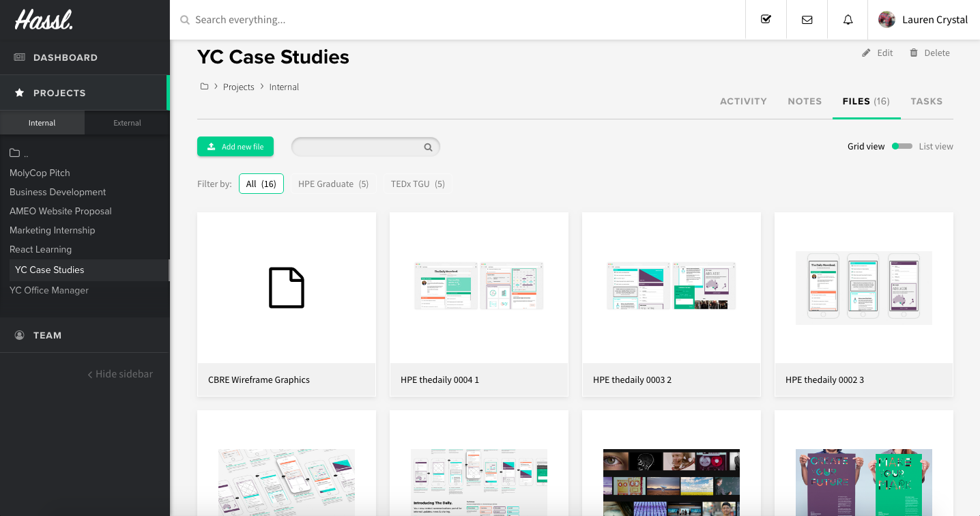Open the tasks checkmark icon in header

(x=766, y=19)
